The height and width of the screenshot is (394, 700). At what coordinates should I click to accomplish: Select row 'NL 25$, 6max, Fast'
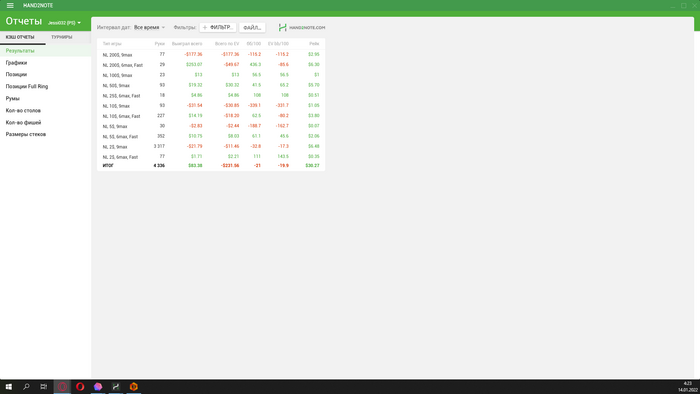[211, 95]
